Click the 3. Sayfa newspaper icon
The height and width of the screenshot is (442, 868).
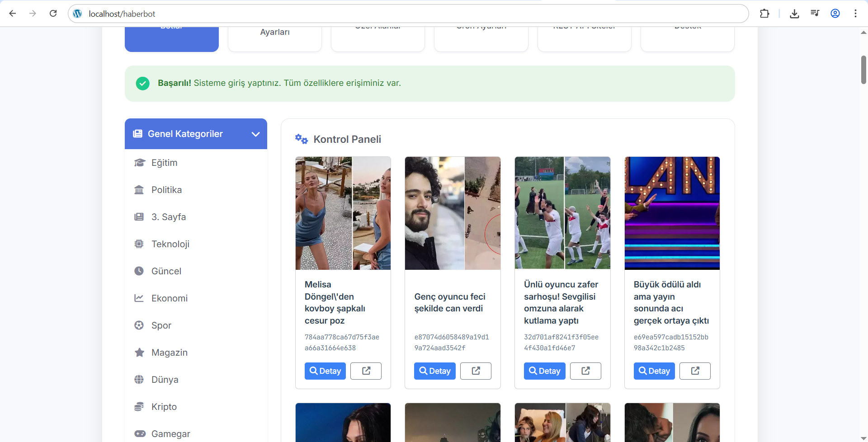tap(139, 217)
